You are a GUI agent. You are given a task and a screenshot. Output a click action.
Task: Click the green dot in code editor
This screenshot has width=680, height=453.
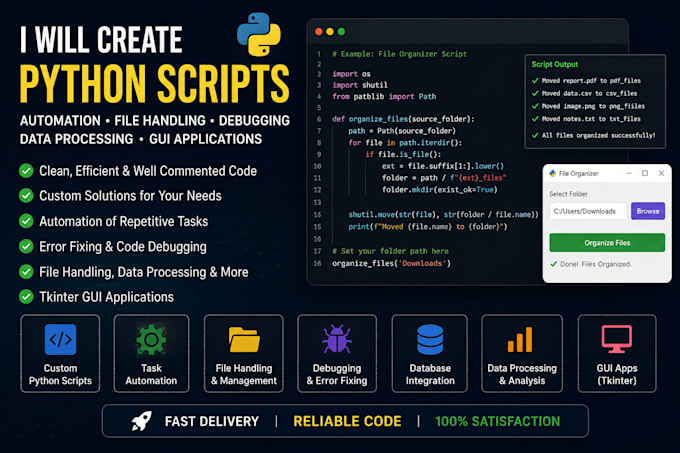pos(341,32)
